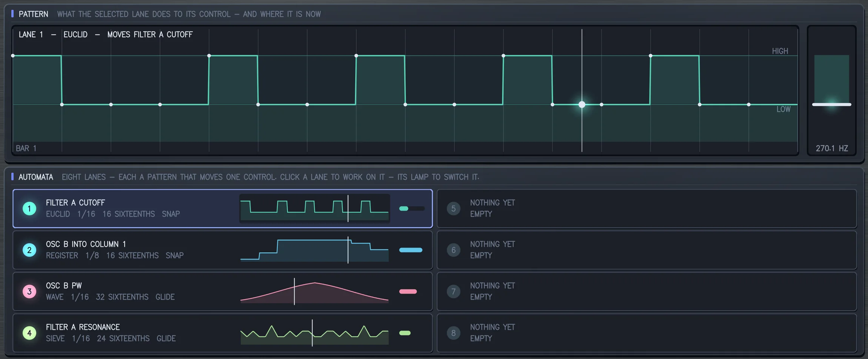Toggle the green lane 4 lamp
Viewport: 868px width, 359px height.
coord(29,333)
